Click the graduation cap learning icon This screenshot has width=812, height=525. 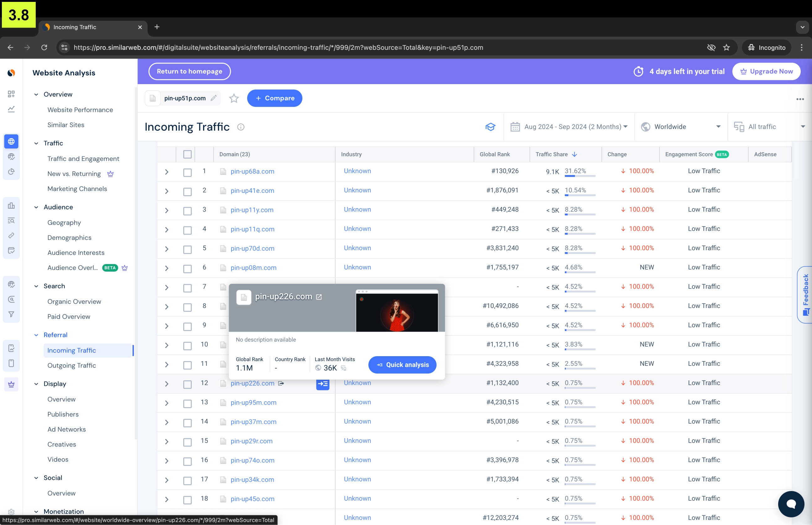490,127
